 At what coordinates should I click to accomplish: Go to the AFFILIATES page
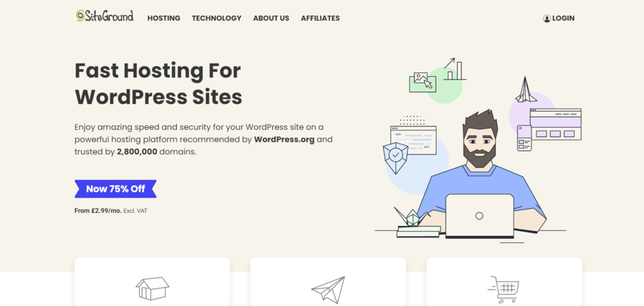(x=320, y=18)
